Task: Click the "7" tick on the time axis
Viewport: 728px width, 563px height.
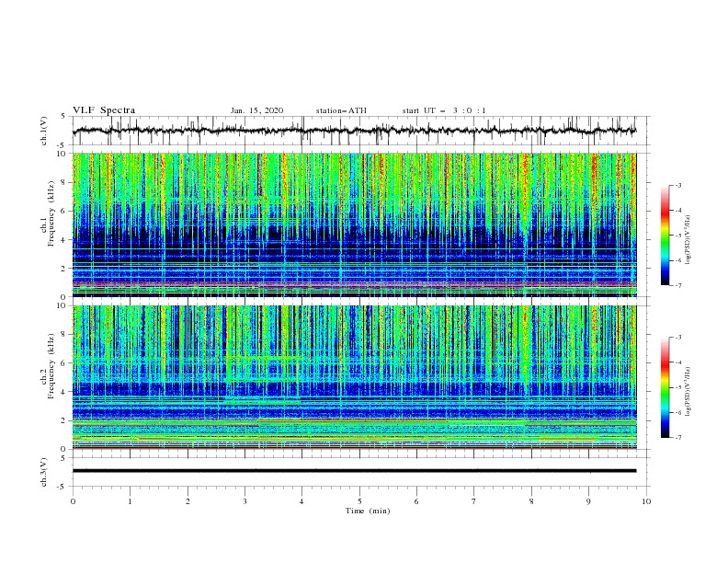Action: point(474,501)
